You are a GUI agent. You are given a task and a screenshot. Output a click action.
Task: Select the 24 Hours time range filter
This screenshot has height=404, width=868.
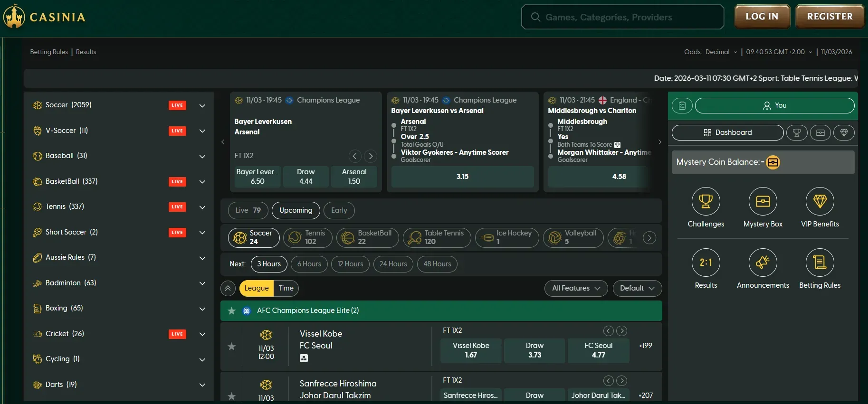click(x=393, y=264)
